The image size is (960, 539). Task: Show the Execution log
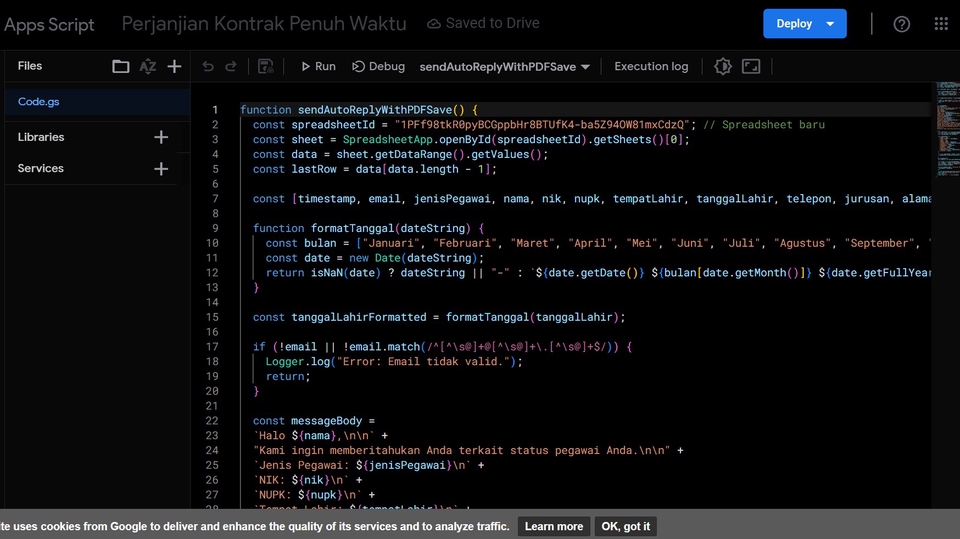click(651, 66)
